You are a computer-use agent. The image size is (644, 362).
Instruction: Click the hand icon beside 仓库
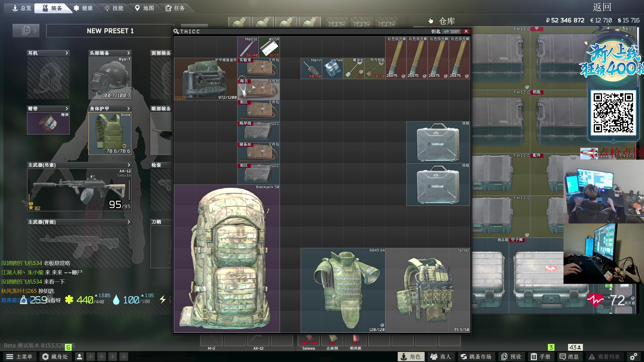(431, 21)
